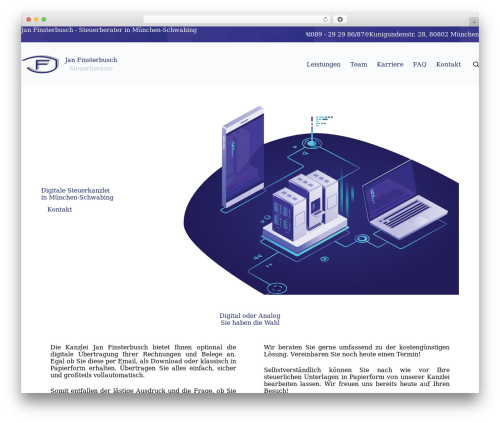Screen dimensions: 500x423
Task: Open FAQ menu item
Action: click(419, 64)
